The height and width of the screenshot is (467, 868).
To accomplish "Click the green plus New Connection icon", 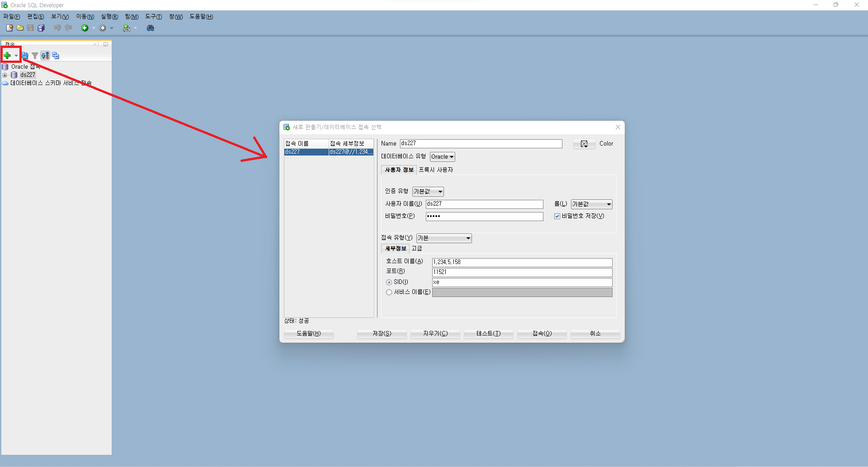I will pyautogui.click(x=7, y=56).
